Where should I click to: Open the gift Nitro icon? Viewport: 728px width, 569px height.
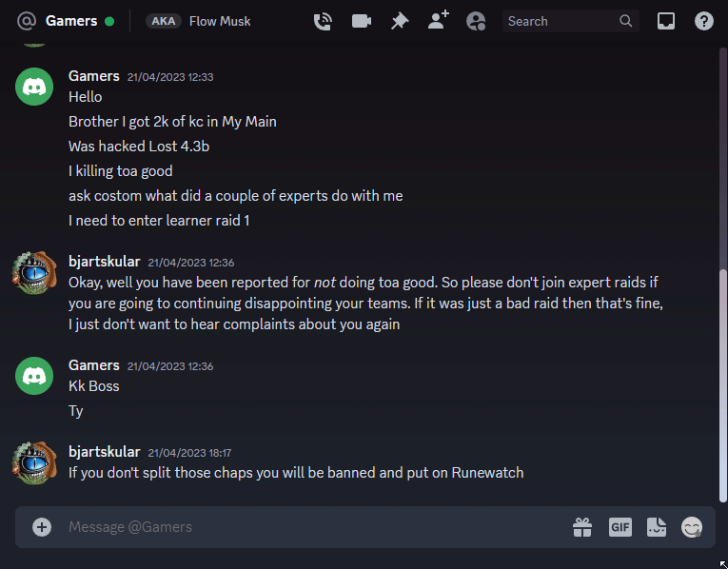coord(582,527)
